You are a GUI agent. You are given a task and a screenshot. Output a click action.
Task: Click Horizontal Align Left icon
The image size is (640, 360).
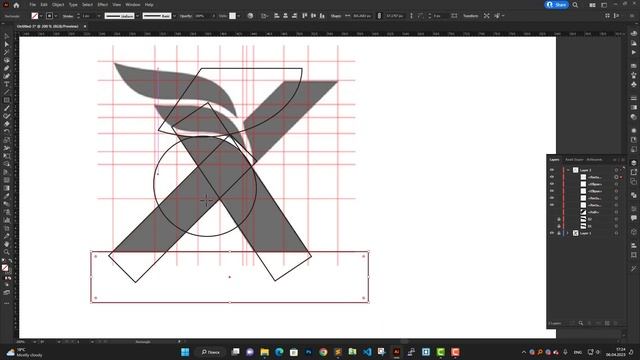pos(277,16)
